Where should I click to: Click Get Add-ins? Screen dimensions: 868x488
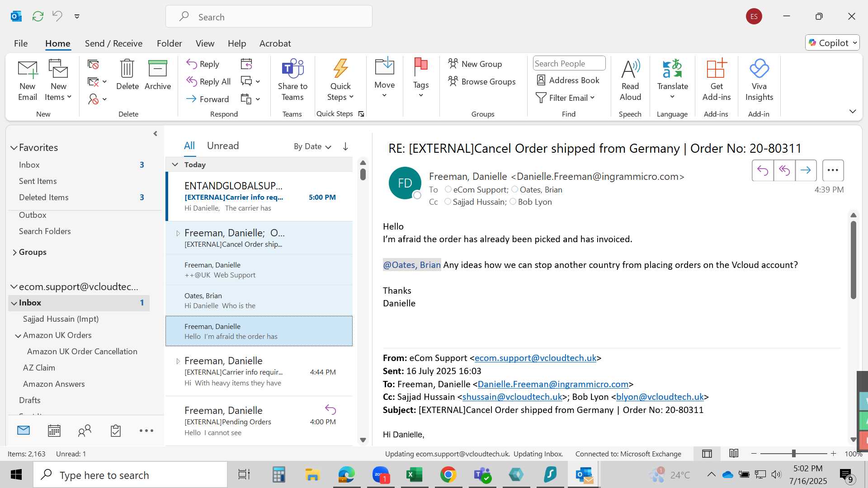click(717, 80)
